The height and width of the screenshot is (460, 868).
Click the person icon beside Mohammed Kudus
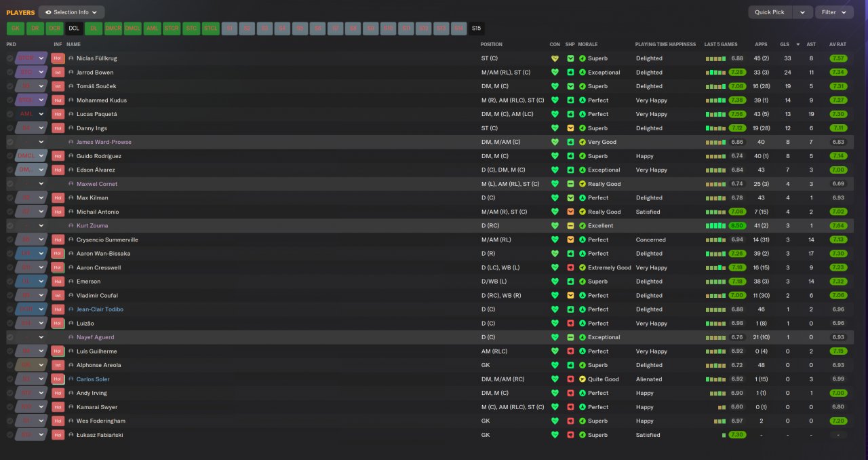pos(71,100)
